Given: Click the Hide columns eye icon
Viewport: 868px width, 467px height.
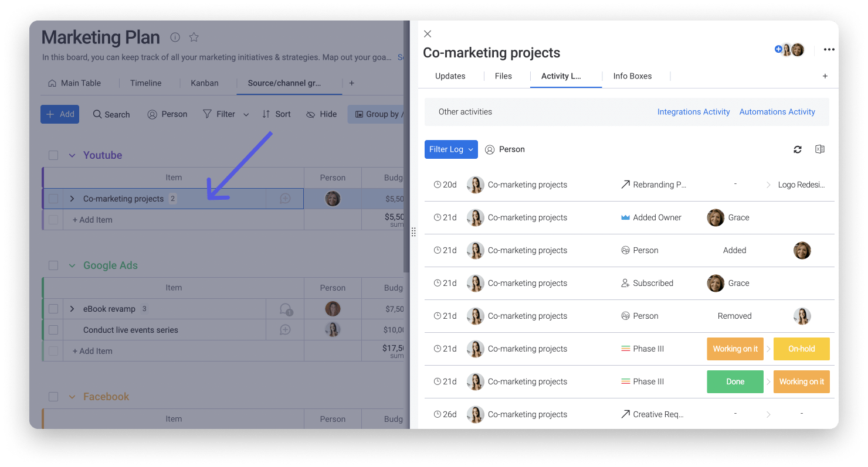Looking at the screenshot, I should coord(310,114).
